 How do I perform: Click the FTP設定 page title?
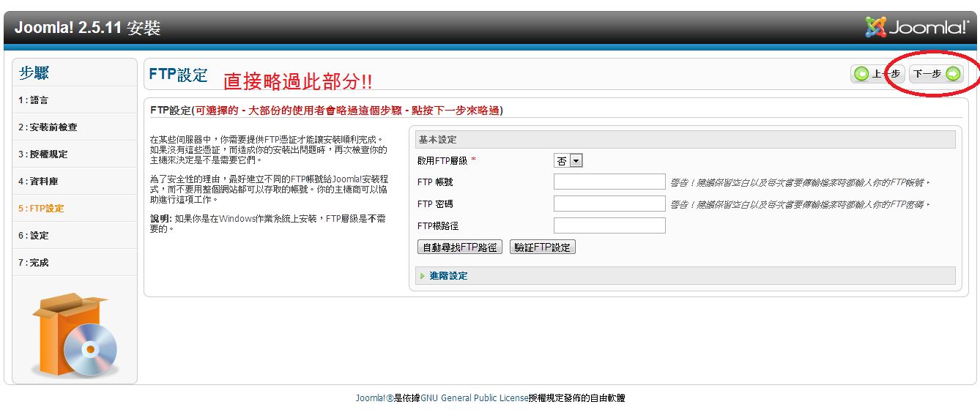pyautogui.click(x=178, y=75)
